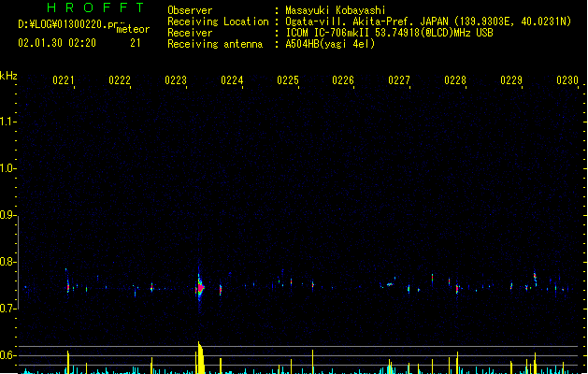Click the 0.6 kHz frequency label
Screen dimensions: 588x374
(x=7, y=355)
